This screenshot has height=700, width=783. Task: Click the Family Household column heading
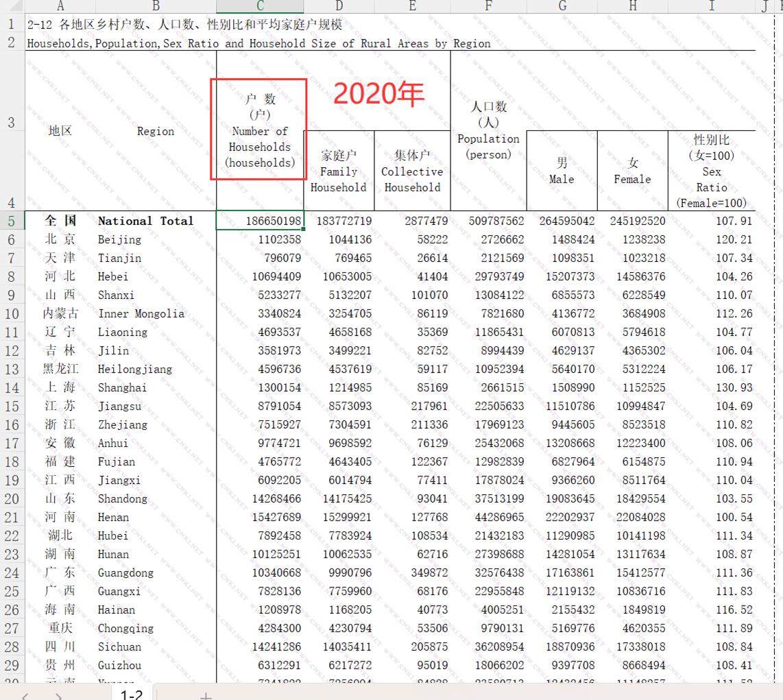point(339,171)
